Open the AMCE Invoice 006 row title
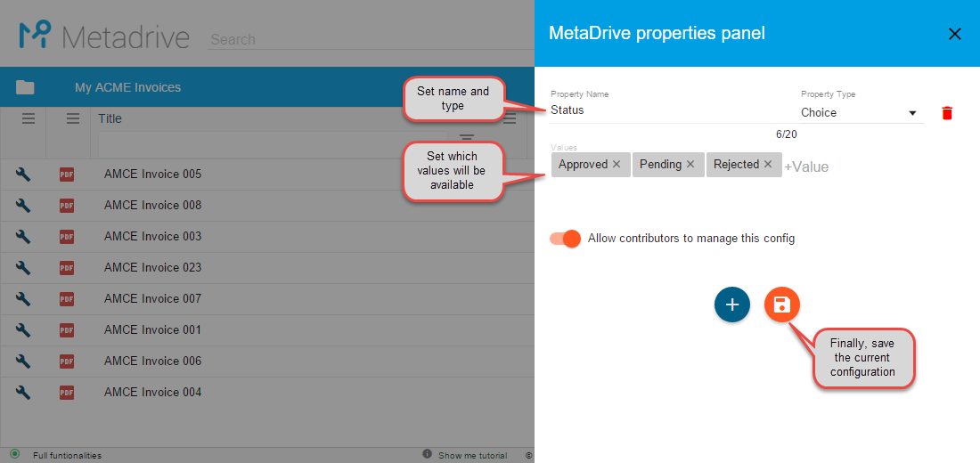This screenshot has width=980, height=463. tap(152, 361)
